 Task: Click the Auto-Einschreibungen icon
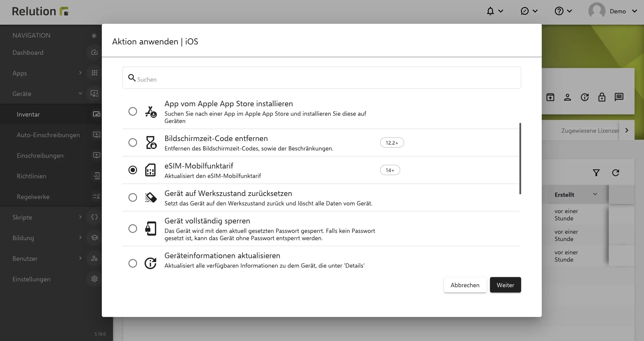tap(96, 135)
